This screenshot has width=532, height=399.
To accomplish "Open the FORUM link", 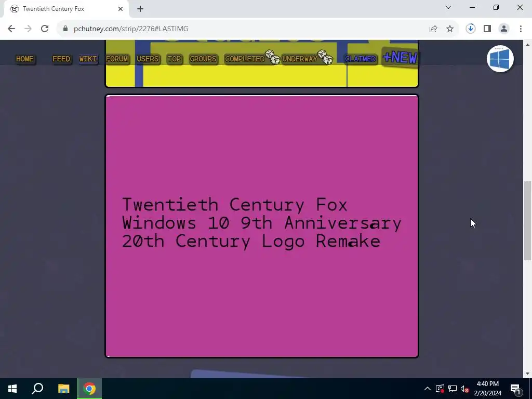I will pos(117,59).
